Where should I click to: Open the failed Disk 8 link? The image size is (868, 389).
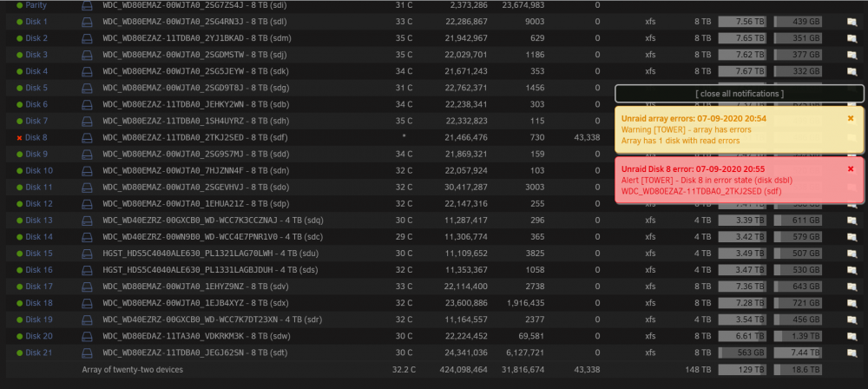click(36, 137)
